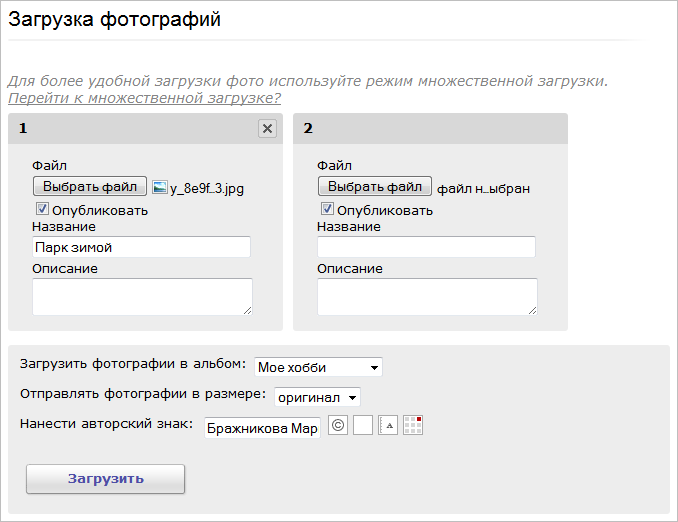This screenshot has width=678, height=522.
Task: Uncheck Опубликовать for photo 1
Action: click(x=42, y=210)
